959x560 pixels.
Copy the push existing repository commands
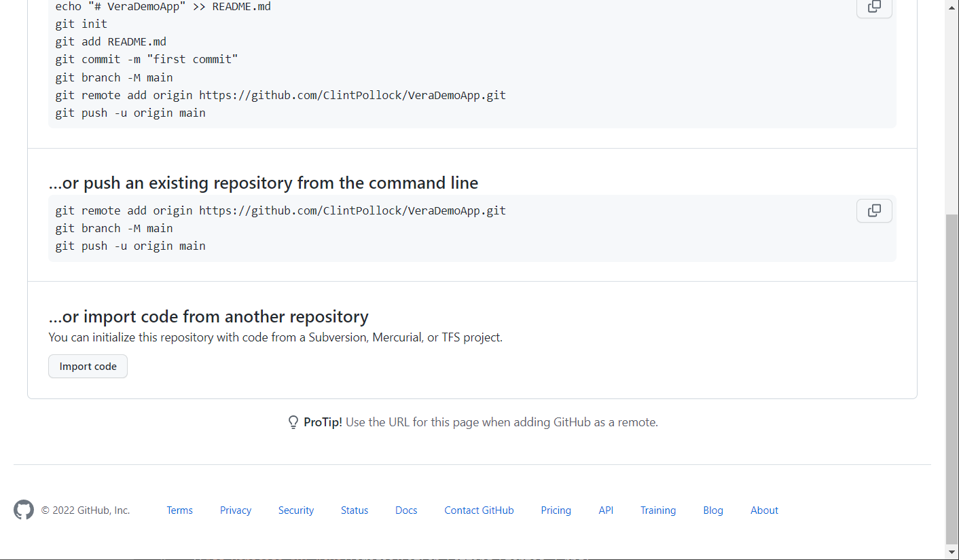click(874, 210)
